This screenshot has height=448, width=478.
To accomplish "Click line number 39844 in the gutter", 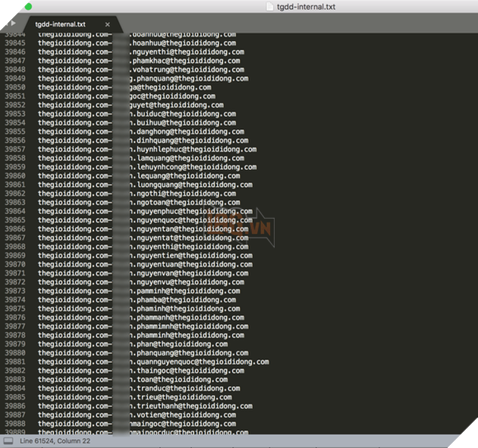I will click(15, 35).
